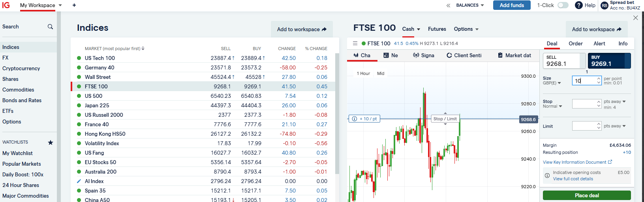The height and width of the screenshot is (202, 644).
Task: Open the Stop type Normal dropdown
Action: pyautogui.click(x=552, y=106)
